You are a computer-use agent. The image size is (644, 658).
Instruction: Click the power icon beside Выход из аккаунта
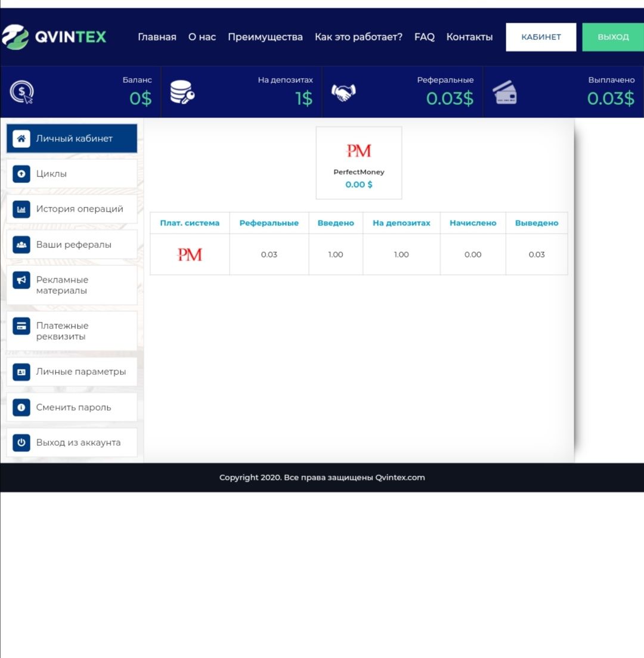21,442
